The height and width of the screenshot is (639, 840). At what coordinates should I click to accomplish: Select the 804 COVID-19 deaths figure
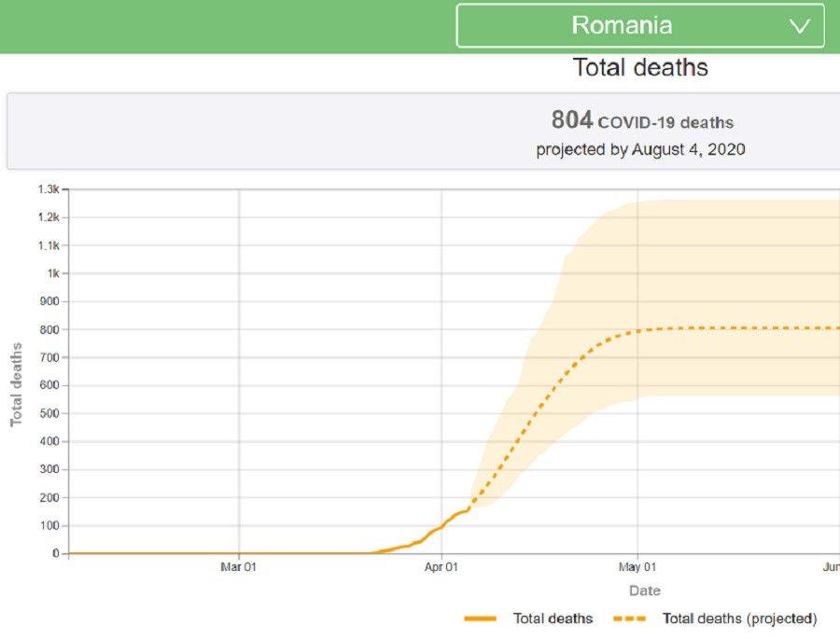(571, 120)
